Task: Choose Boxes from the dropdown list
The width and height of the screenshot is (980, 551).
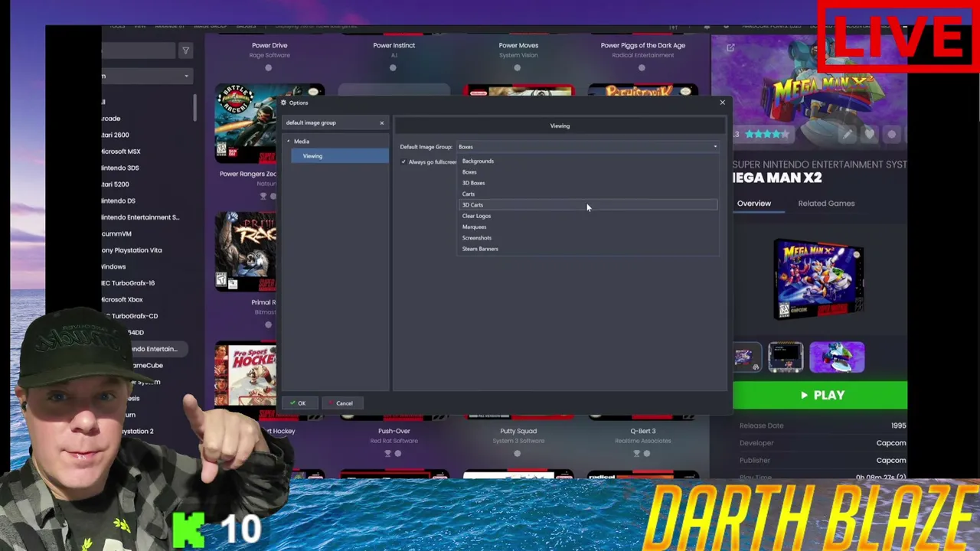Action: coord(469,172)
